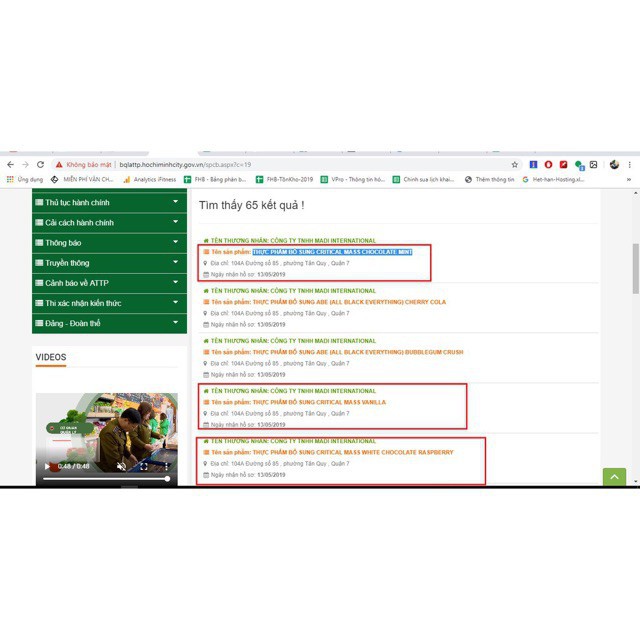Viewport: 640px width, 640px height.
Task: Open the Thi xác nhận kiến thức menu
Action: 108,303
